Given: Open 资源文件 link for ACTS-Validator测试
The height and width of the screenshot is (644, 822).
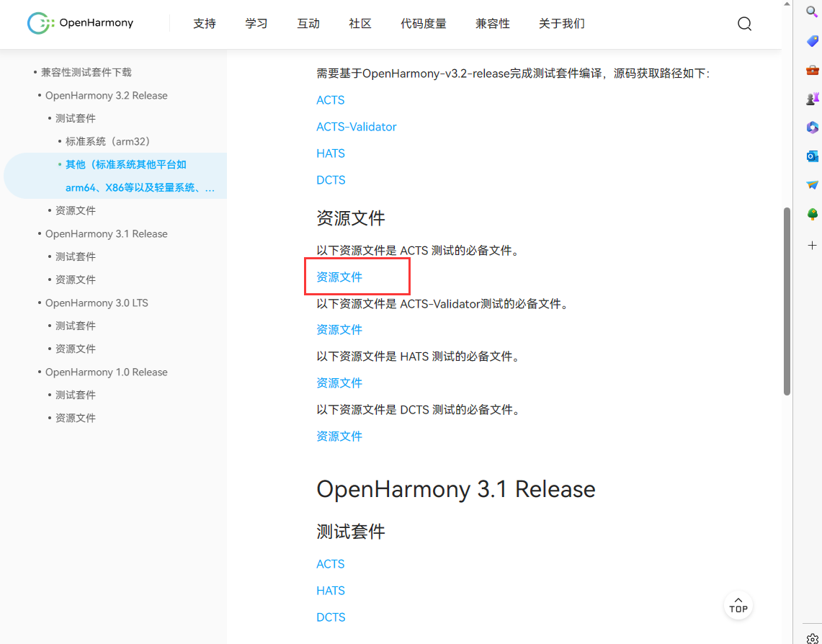Looking at the screenshot, I should 339,330.
